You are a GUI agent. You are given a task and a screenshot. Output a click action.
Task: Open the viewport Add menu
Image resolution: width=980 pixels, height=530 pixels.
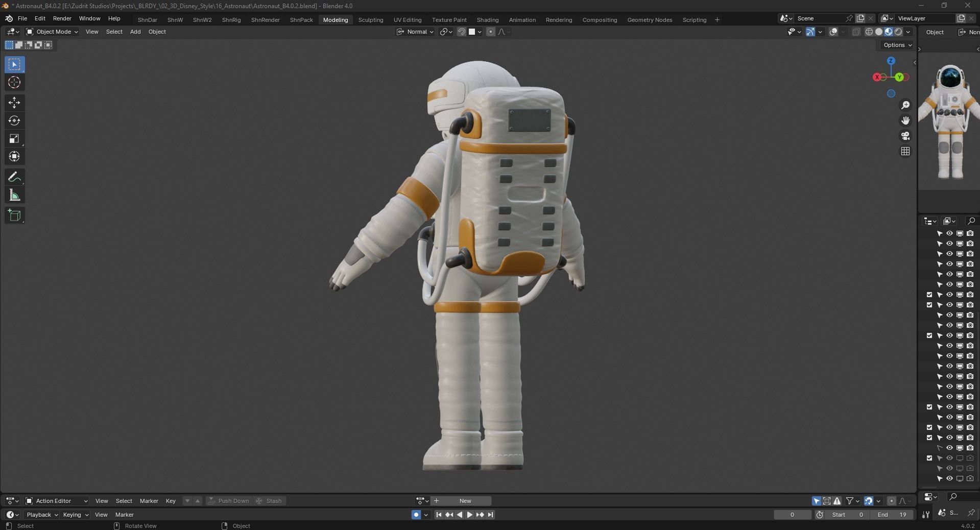point(135,32)
